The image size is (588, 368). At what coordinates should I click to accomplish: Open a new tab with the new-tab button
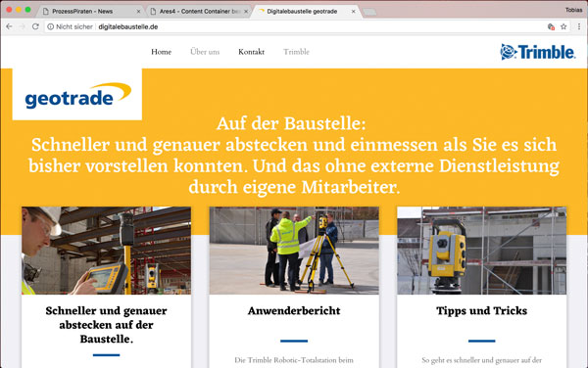[369, 12]
